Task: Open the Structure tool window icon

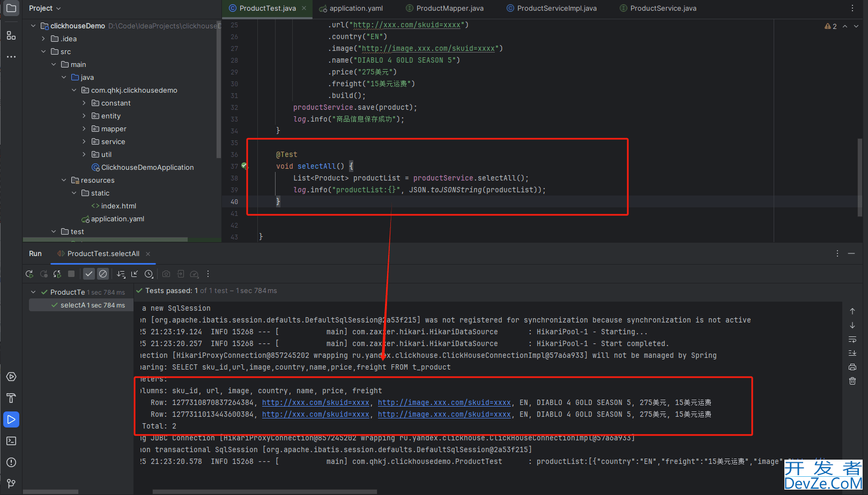Action: click(11, 35)
